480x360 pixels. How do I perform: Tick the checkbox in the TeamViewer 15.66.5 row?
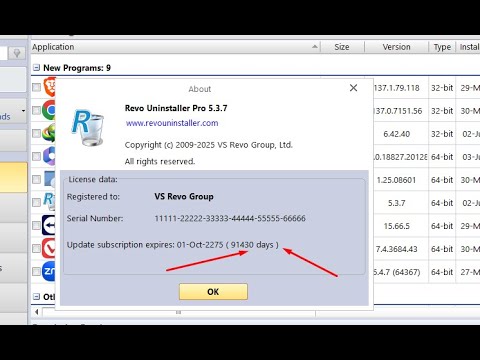[x=36, y=226]
